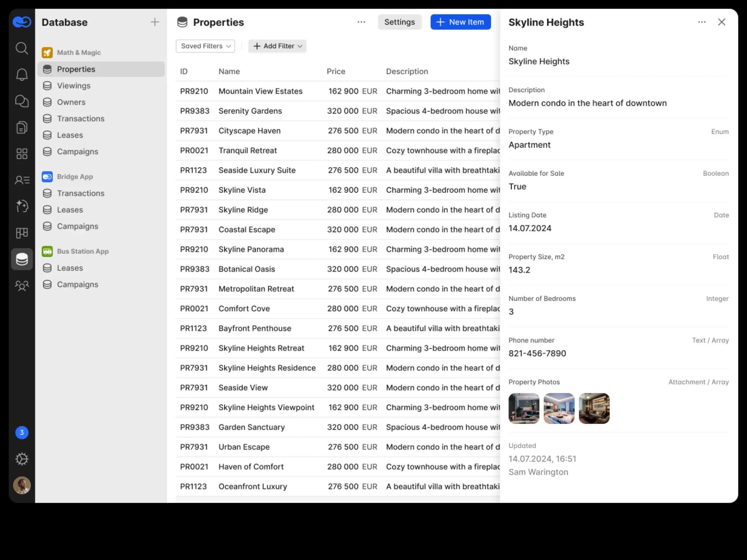
Task: Click the search icon in left rail
Action: (x=22, y=48)
